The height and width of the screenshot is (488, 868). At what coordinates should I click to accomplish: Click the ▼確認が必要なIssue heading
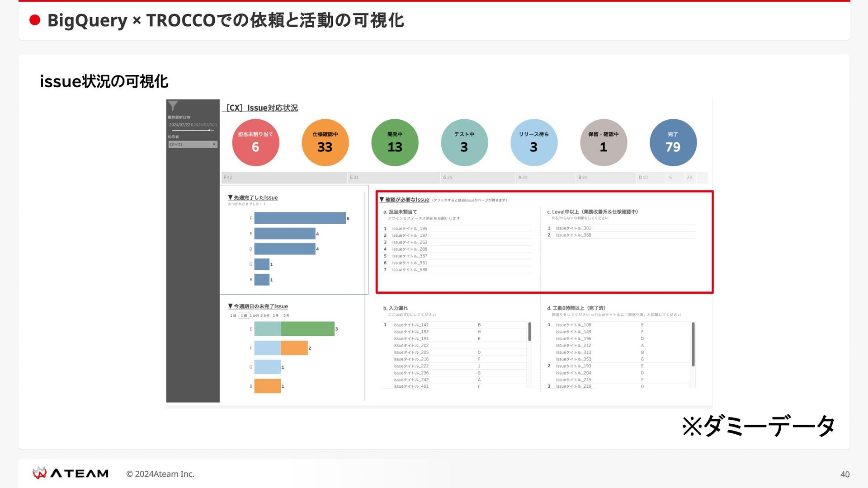pyautogui.click(x=404, y=200)
